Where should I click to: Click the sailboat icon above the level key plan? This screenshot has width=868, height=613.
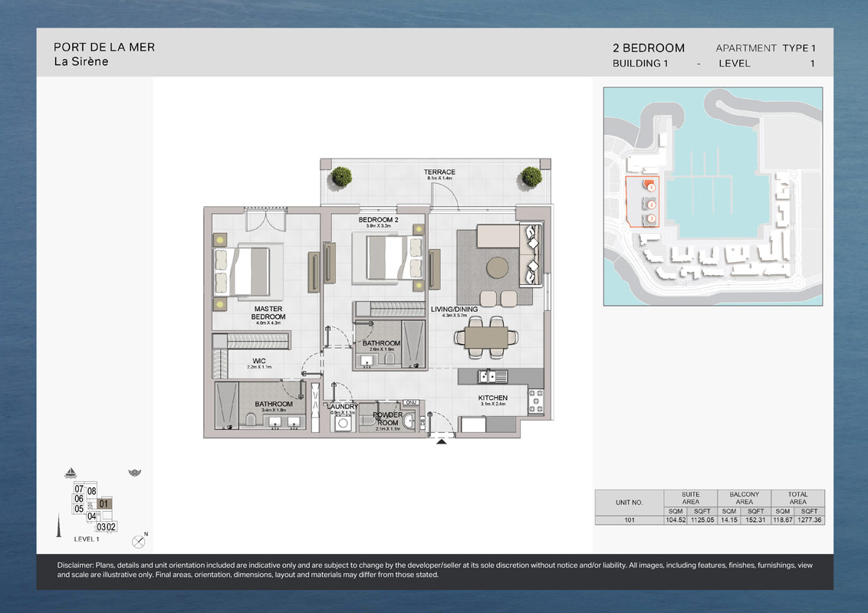pos(70,473)
